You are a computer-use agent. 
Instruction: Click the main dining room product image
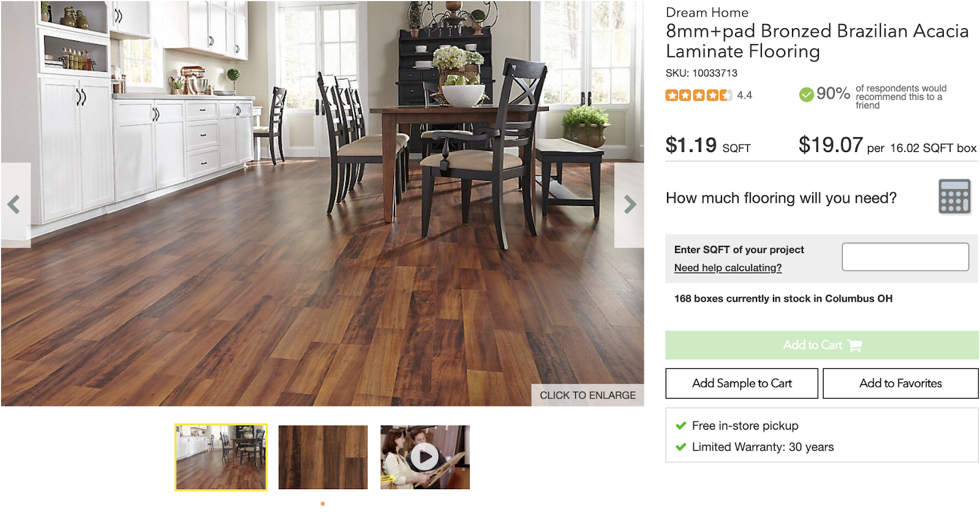tap(322, 203)
